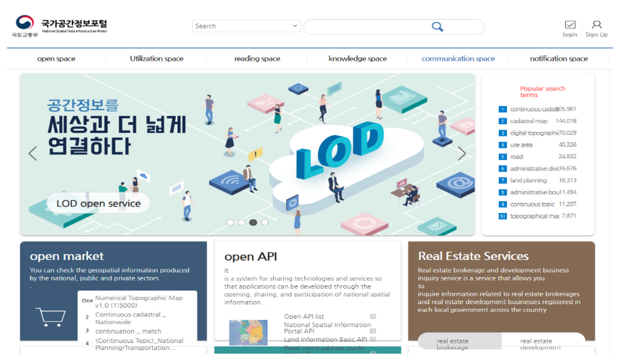Click arrow icon next to Land Information Basic API
Viewport: 623px width, 364px height.
pyautogui.click(x=373, y=339)
